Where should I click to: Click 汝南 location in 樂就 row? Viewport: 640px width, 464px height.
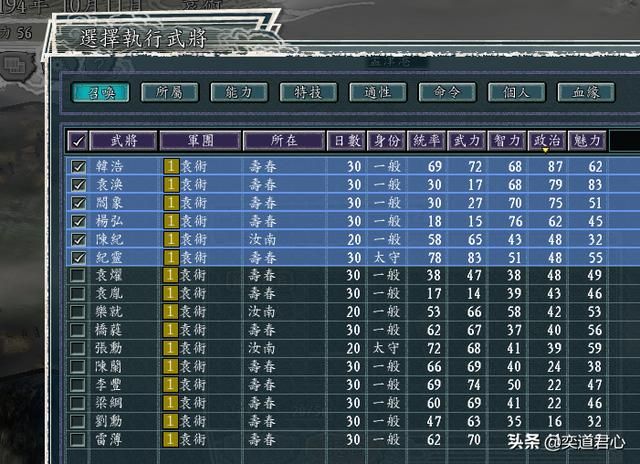click(x=262, y=311)
